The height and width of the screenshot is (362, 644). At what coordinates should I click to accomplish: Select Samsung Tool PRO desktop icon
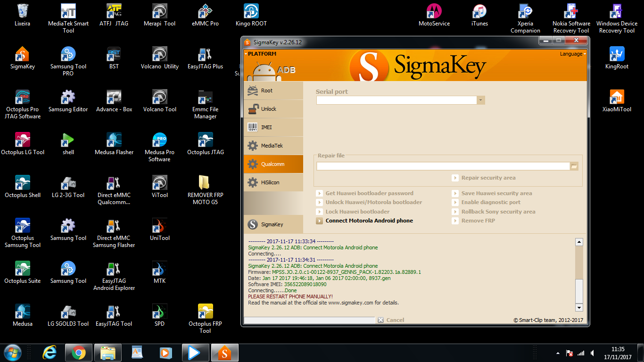[68, 61]
